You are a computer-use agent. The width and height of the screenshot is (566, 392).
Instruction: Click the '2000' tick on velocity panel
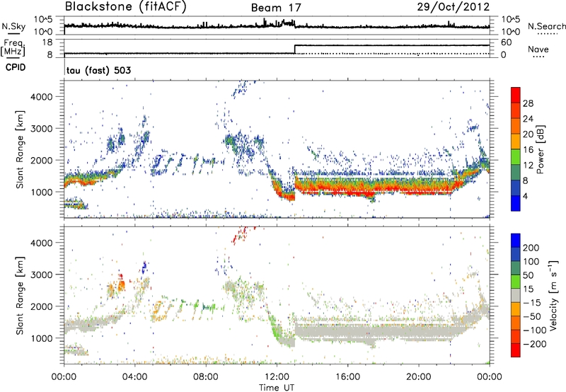click(41, 306)
